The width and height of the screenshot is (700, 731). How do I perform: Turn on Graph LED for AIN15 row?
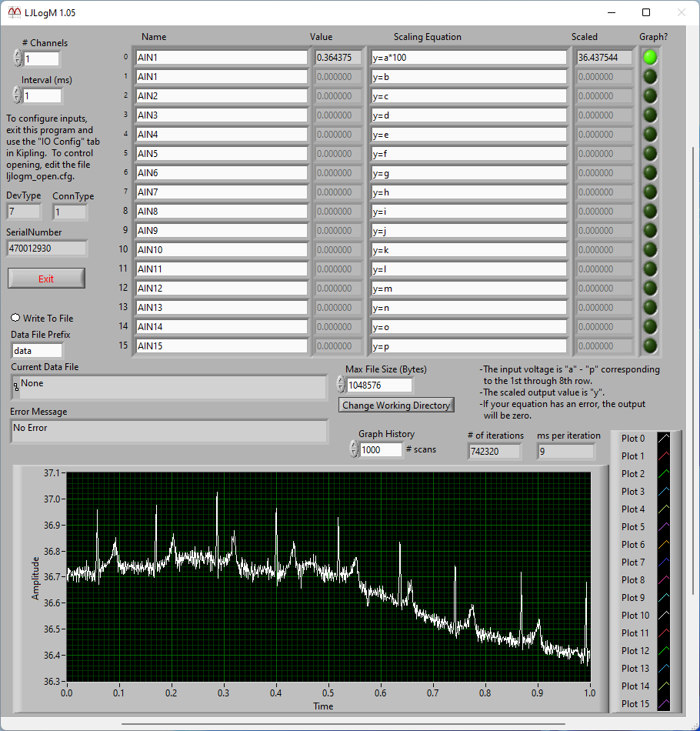(x=651, y=345)
